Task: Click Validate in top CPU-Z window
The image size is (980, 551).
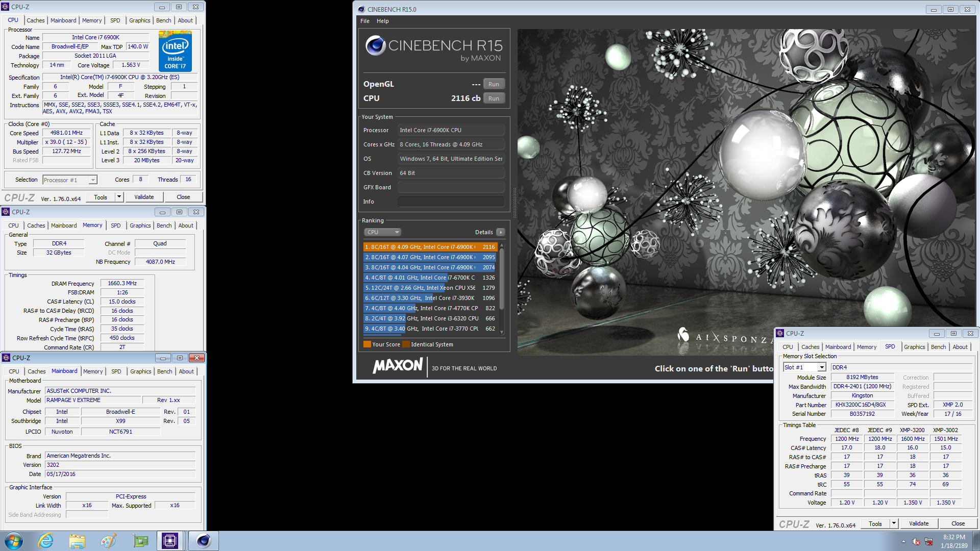Action: point(144,197)
